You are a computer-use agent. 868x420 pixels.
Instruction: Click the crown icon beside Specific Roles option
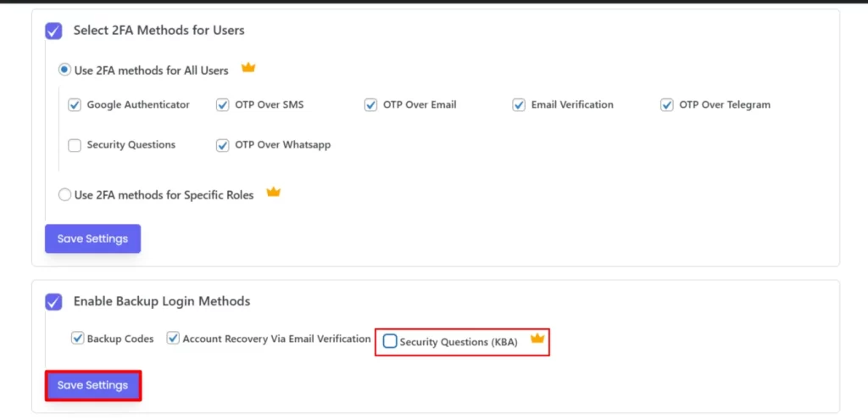273,193
